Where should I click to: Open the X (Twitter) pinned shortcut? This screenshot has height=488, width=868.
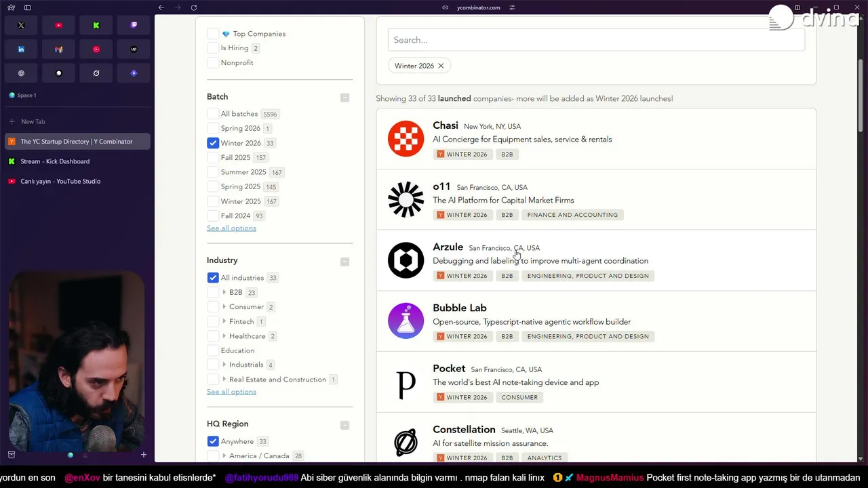click(x=21, y=25)
